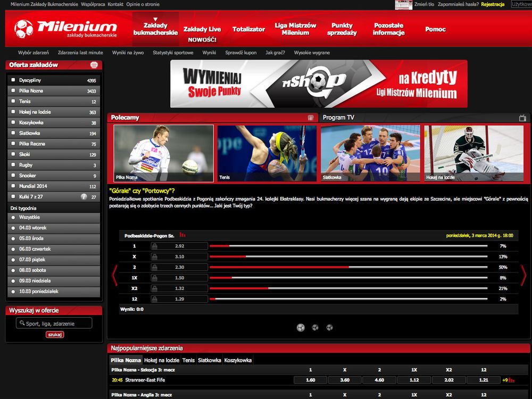Click the lock icon beside odds 3.10
Viewport: 532px width, 399px height.
click(x=155, y=256)
